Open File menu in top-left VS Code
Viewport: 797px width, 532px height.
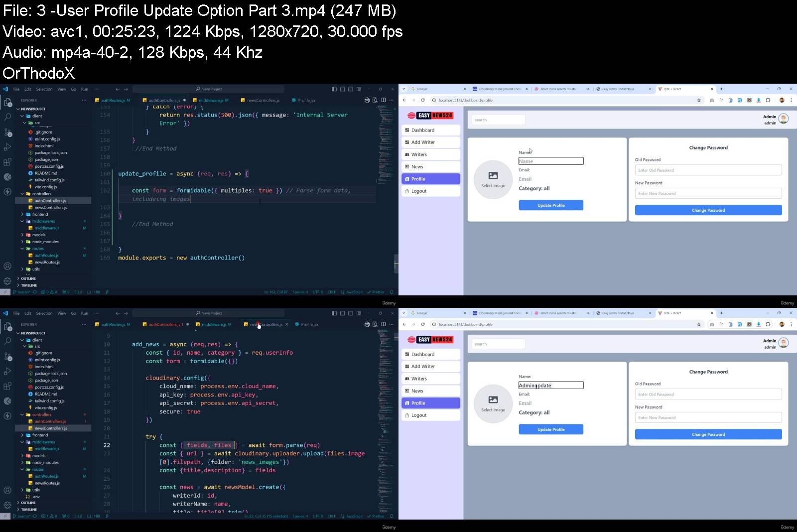point(16,89)
